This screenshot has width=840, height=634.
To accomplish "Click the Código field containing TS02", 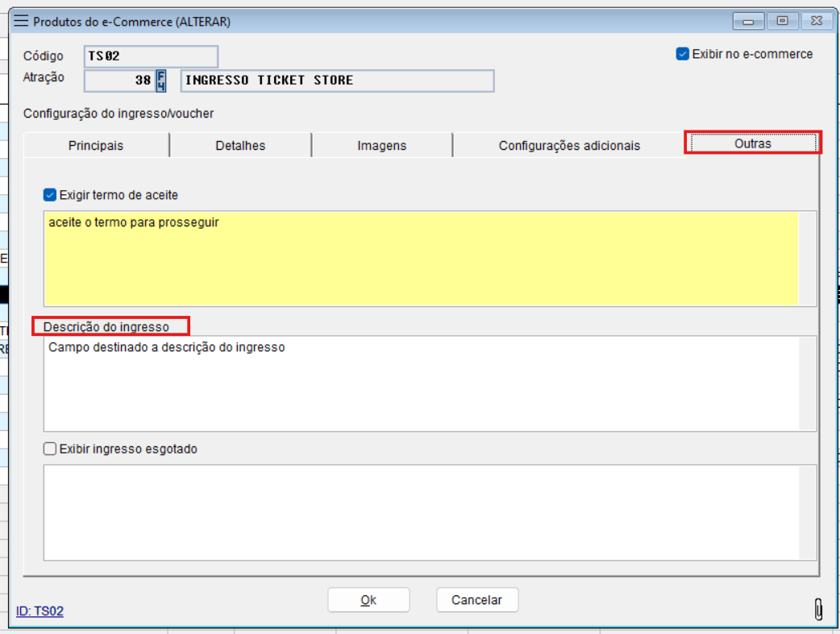I will pyautogui.click(x=150, y=56).
